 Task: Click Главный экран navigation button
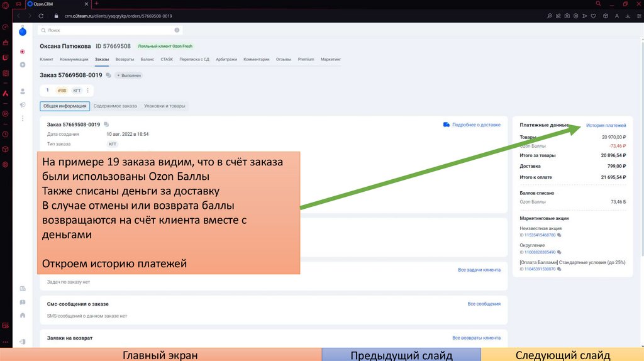160,355
